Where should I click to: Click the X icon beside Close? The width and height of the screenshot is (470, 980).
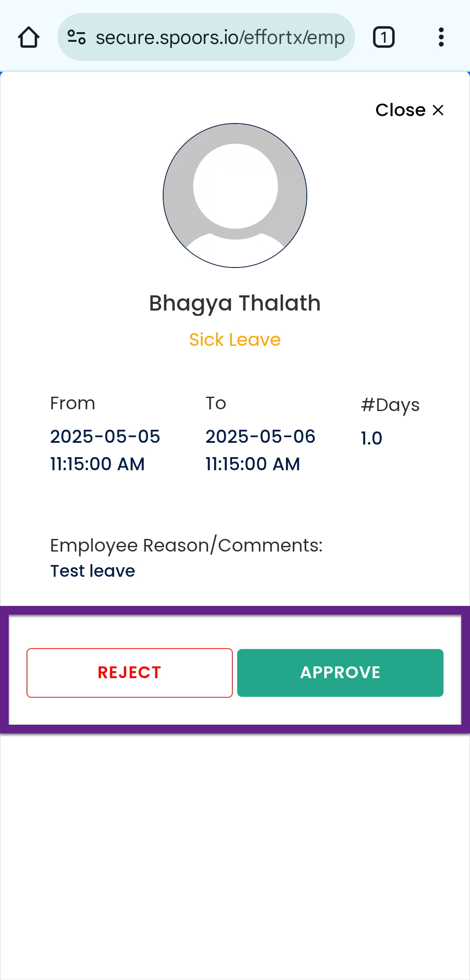click(x=438, y=110)
